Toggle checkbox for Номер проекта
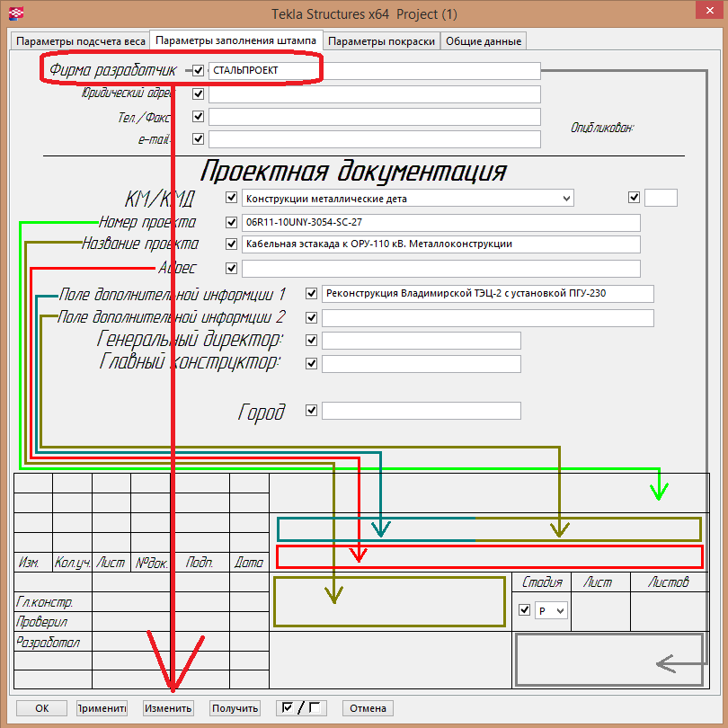Screen dimensions: 728x728 231,222
